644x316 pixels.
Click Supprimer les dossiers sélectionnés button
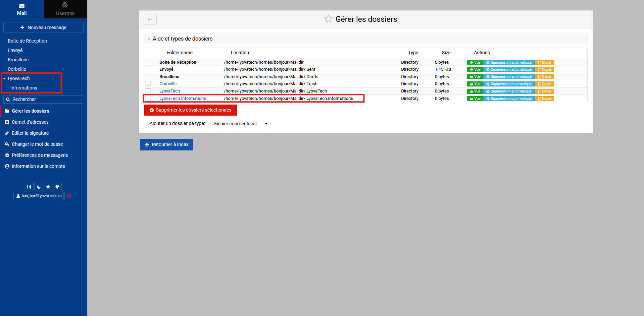coord(190,110)
